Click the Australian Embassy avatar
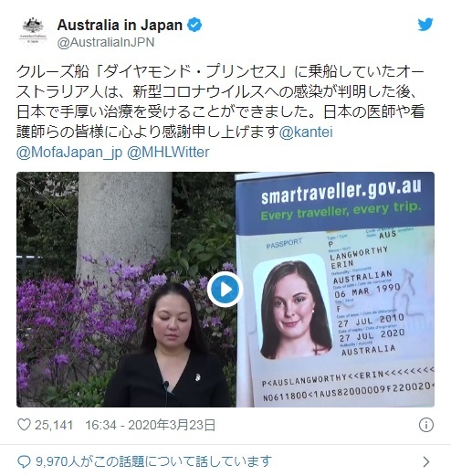The image size is (451, 476). [33, 31]
